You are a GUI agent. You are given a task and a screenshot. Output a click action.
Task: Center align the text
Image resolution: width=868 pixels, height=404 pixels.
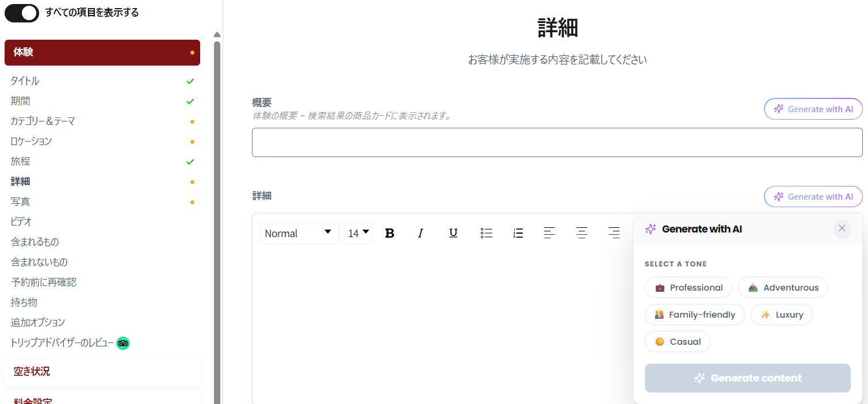pos(582,233)
